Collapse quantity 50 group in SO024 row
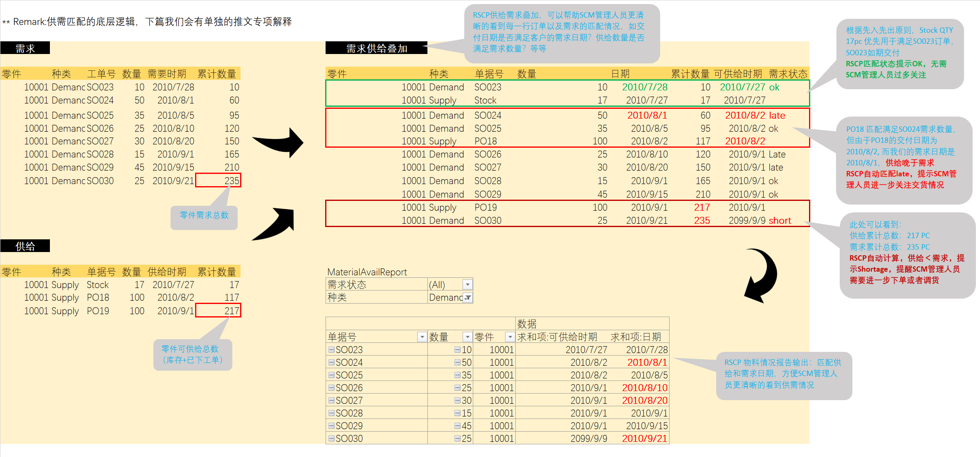The width and height of the screenshot is (980, 457). (458, 362)
